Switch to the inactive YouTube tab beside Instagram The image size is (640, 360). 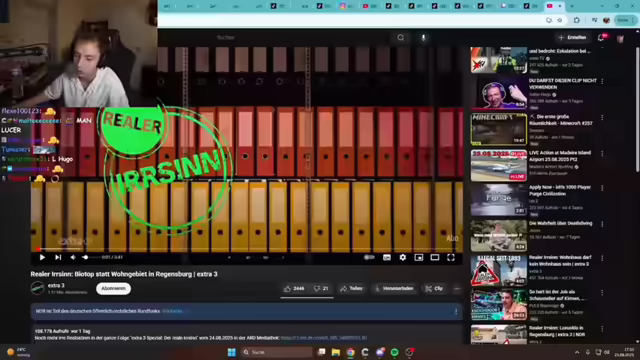click(369, 6)
